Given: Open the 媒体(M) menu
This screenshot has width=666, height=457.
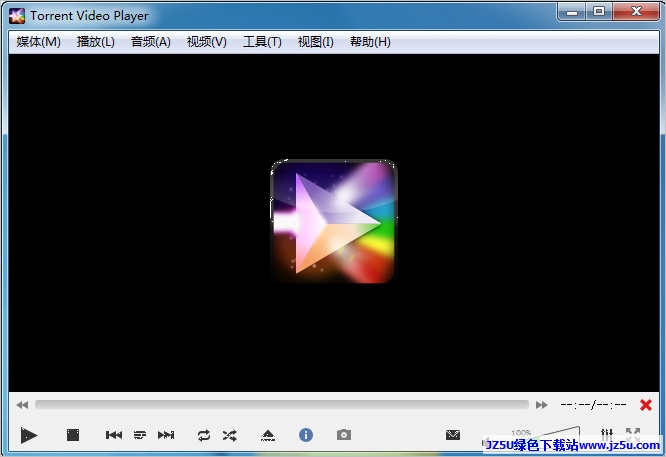Looking at the screenshot, I should [x=38, y=42].
